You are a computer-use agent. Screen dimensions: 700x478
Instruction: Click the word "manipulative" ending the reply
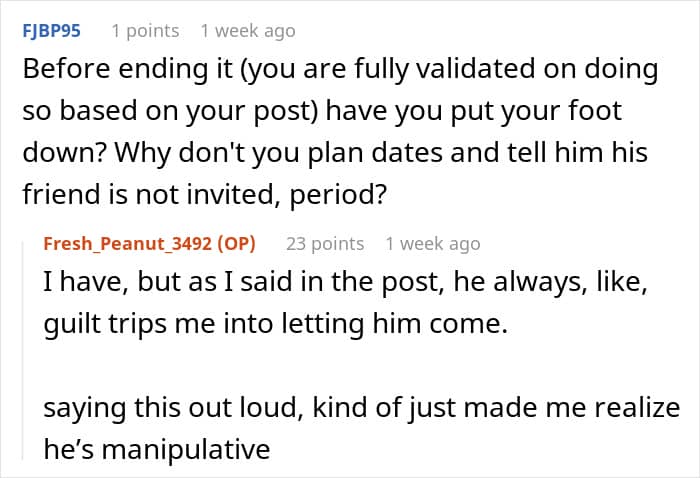click(186, 449)
